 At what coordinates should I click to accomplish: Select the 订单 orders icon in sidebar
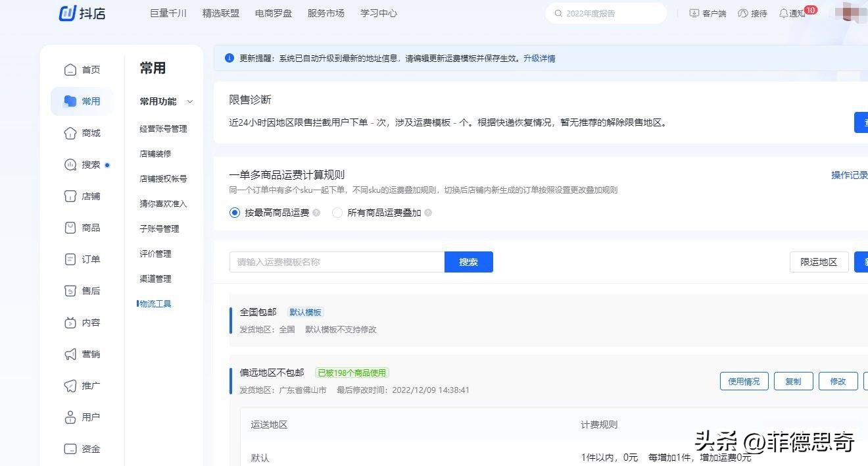coord(70,259)
